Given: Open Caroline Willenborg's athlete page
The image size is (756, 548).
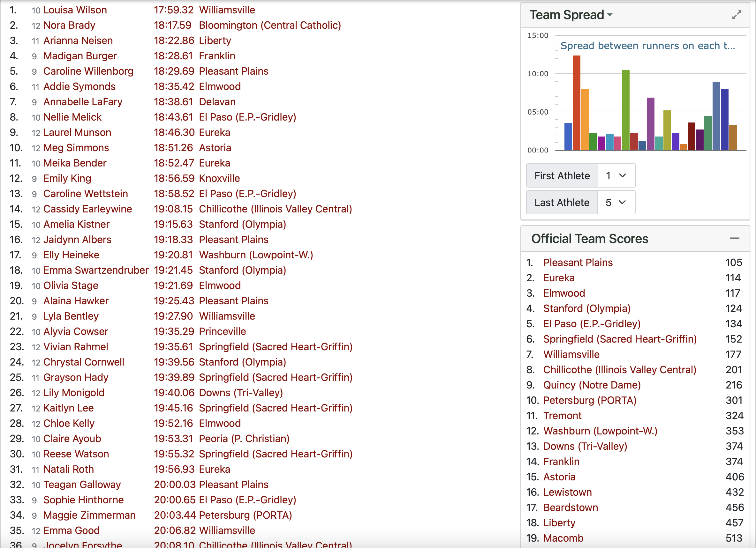Looking at the screenshot, I should (88, 71).
